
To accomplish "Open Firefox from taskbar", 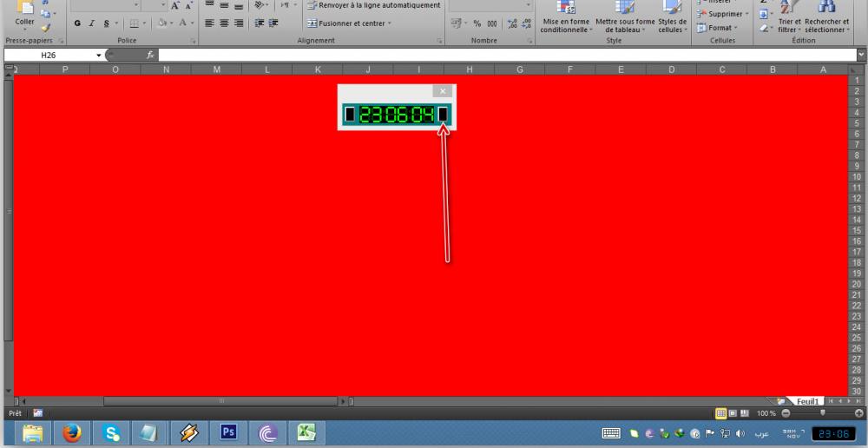I will click(x=71, y=432).
